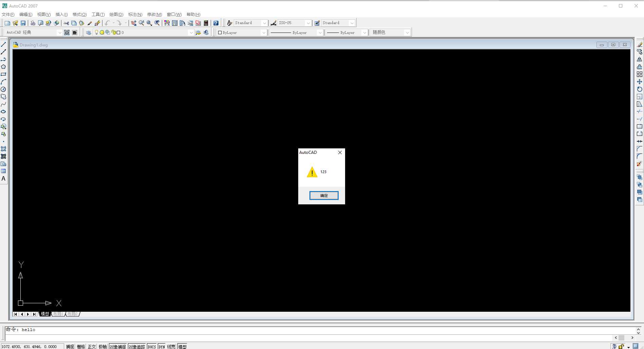Click the Erase tool in the modify toolbar
644x349 pixels.
click(640, 44)
